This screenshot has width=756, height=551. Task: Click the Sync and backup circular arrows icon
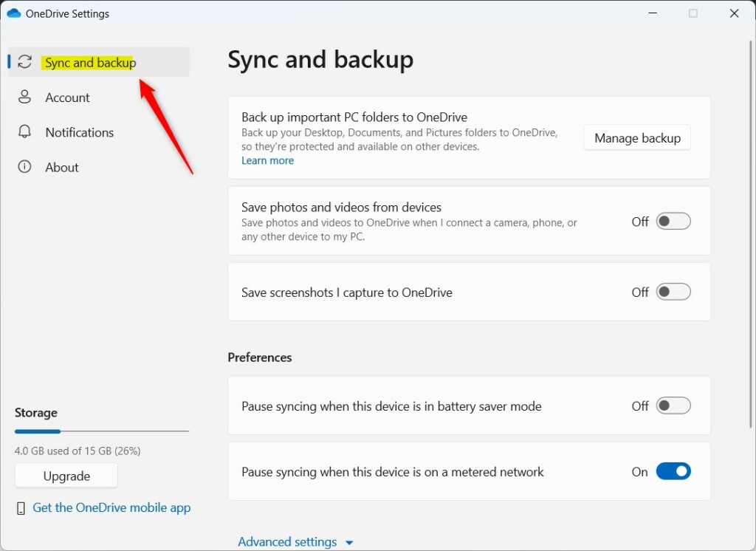(24, 62)
